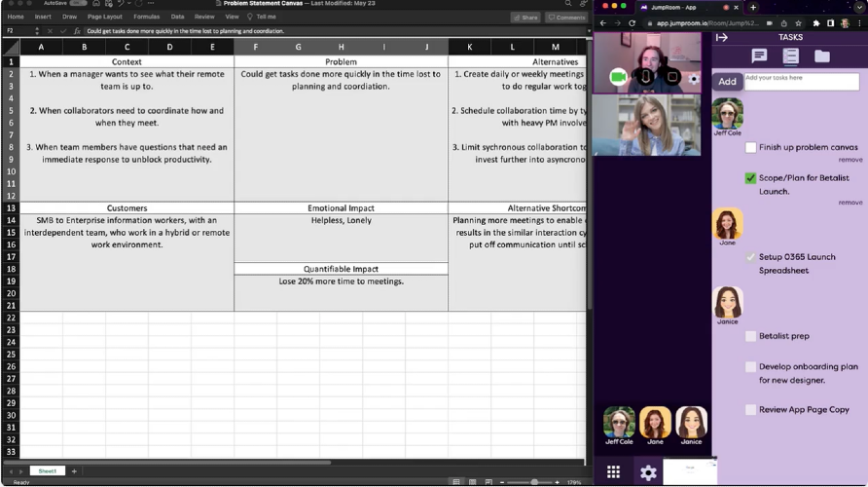
Task: Open browser extensions puzzle icon
Action: (x=816, y=23)
